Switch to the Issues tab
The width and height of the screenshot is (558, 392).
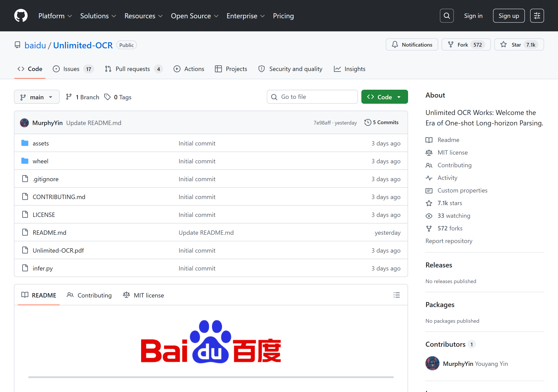click(x=73, y=69)
